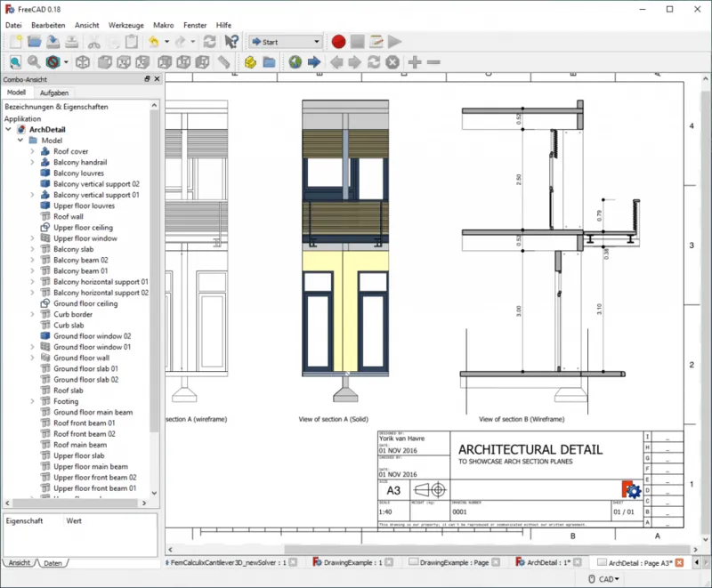Click the What's This help arrow icon
Screen dimensions: 712x588
(x=231, y=41)
